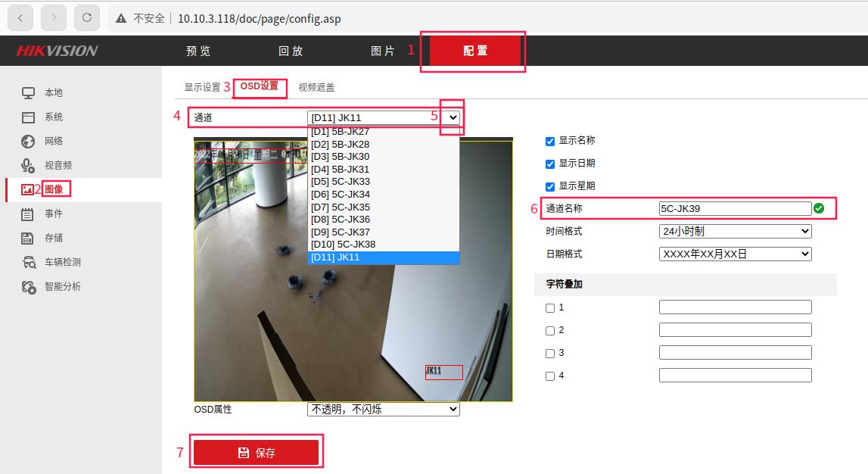Go to the 回放 (Playback) menu
Viewport: 868px width, 474px height.
click(x=292, y=51)
